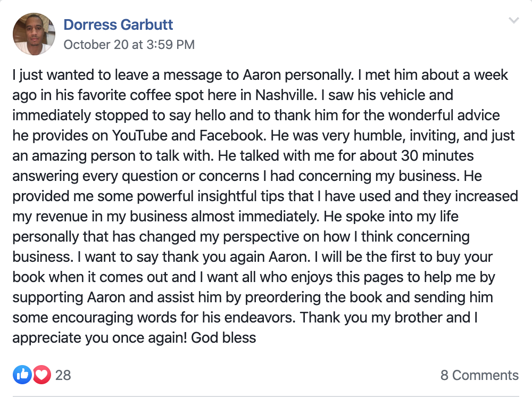532x397 pixels.
Task: Click the October 20 at 3:59 PM timestamp
Action: [129, 45]
